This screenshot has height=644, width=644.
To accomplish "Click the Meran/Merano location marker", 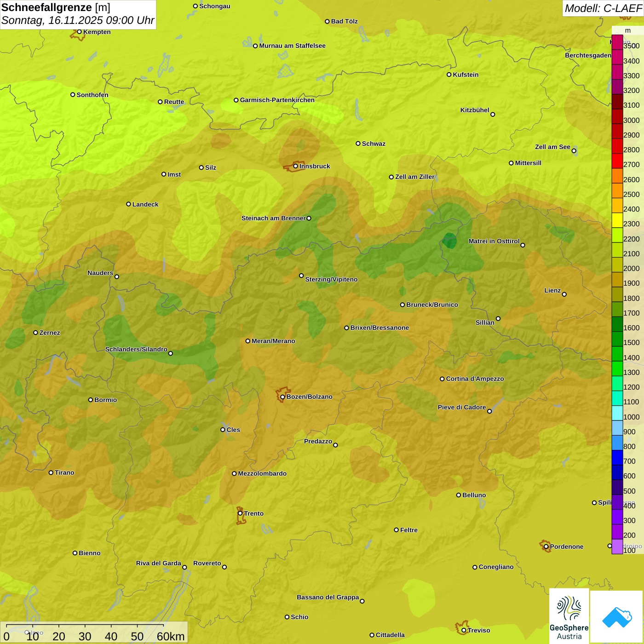I will [247, 341].
